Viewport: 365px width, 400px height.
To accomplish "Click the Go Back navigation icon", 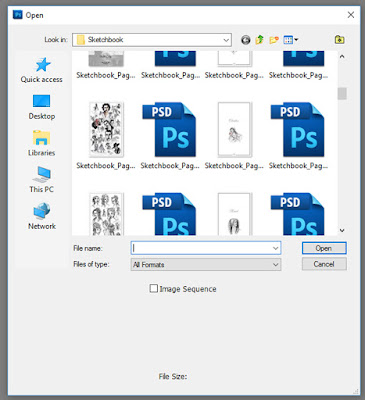I will tap(246, 40).
